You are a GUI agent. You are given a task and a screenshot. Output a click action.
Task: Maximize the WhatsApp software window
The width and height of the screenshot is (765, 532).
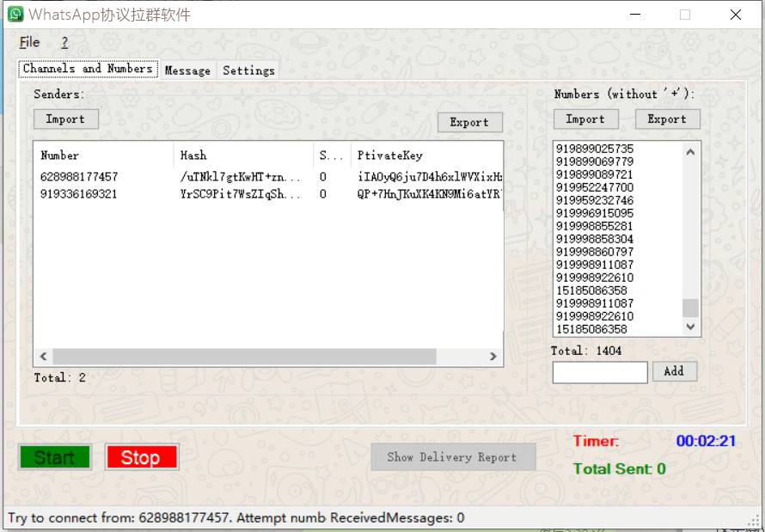pyautogui.click(x=685, y=15)
